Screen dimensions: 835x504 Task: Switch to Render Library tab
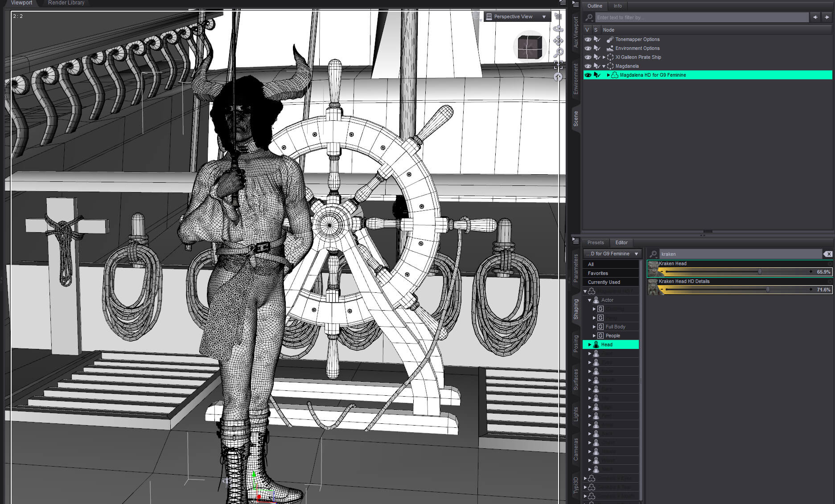pyautogui.click(x=66, y=3)
